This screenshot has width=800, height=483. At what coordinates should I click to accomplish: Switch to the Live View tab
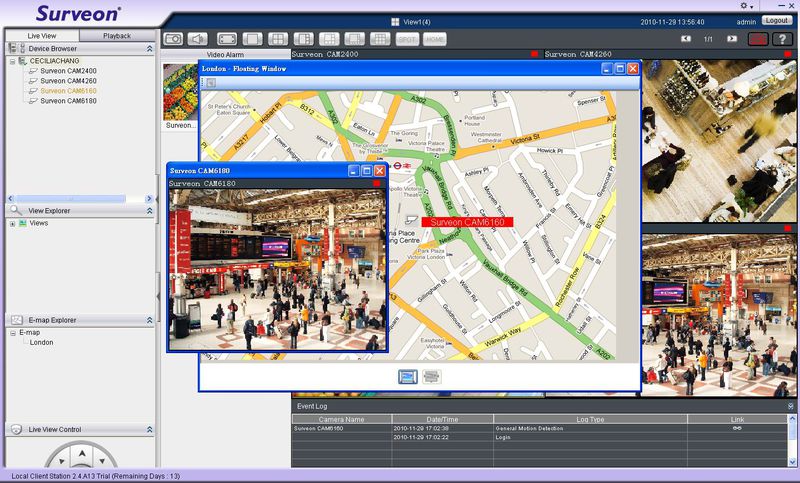pos(42,36)
